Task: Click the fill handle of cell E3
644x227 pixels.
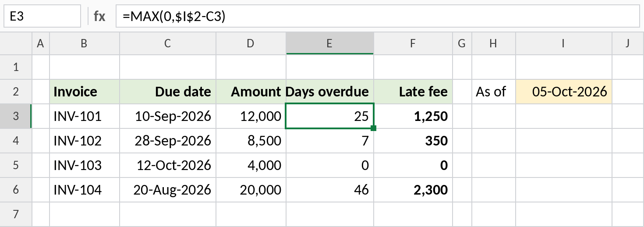Action: point(374,128)
